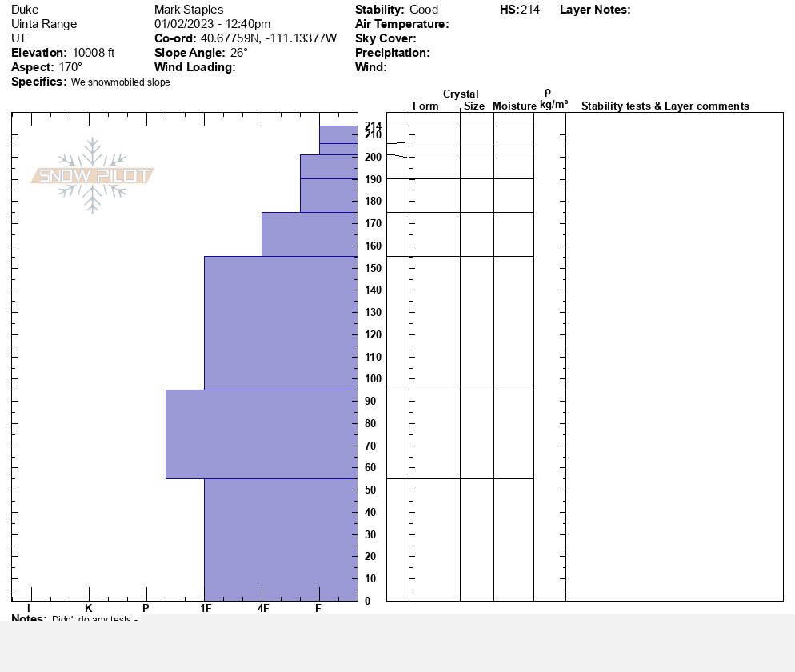
Task: Click the "1F" hardness axis label
Action: [x=206, y=608]
